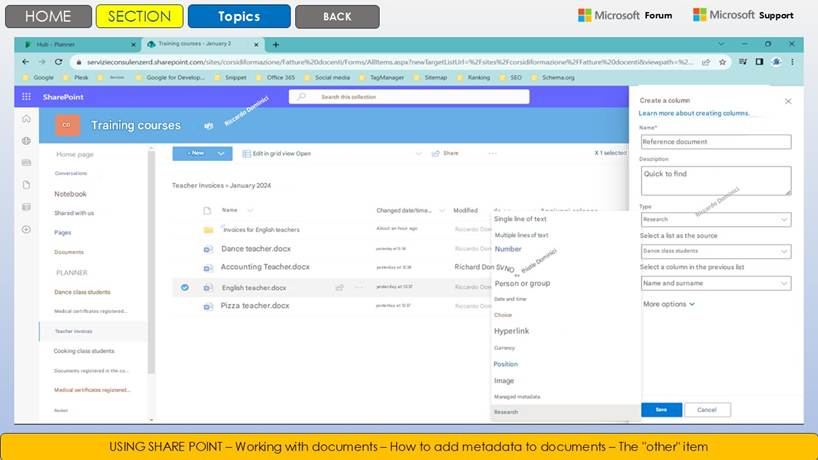The image size is (818, 460).
Task: Click the Home icon in left rail
Action: (x=26, y=119)
